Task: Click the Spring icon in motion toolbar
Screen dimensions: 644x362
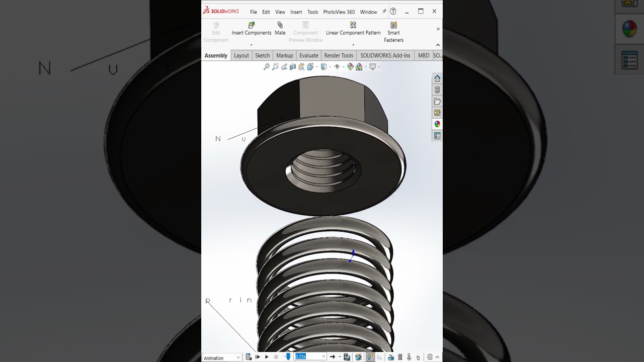Action: pyautogui.click(x=400, y=357)
